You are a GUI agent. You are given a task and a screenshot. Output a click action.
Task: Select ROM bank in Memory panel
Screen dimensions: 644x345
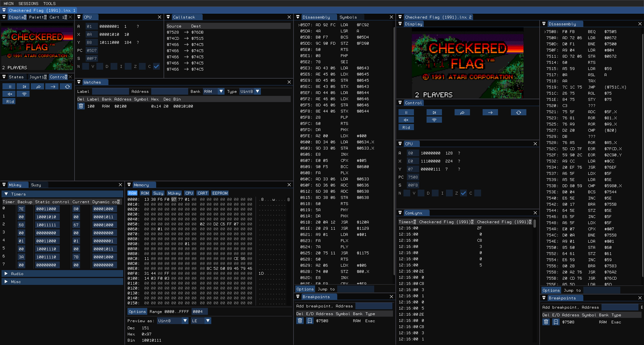pos(145,193)
